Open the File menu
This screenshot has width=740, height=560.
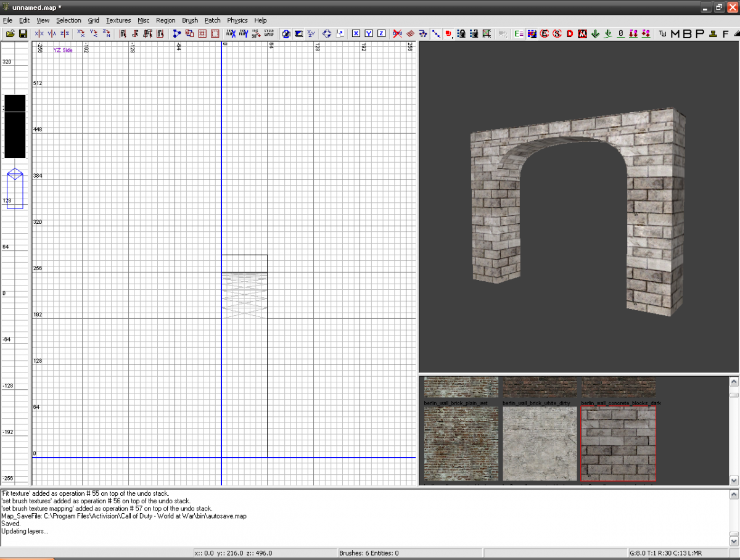pyautogui.click(x=7, y=20)
